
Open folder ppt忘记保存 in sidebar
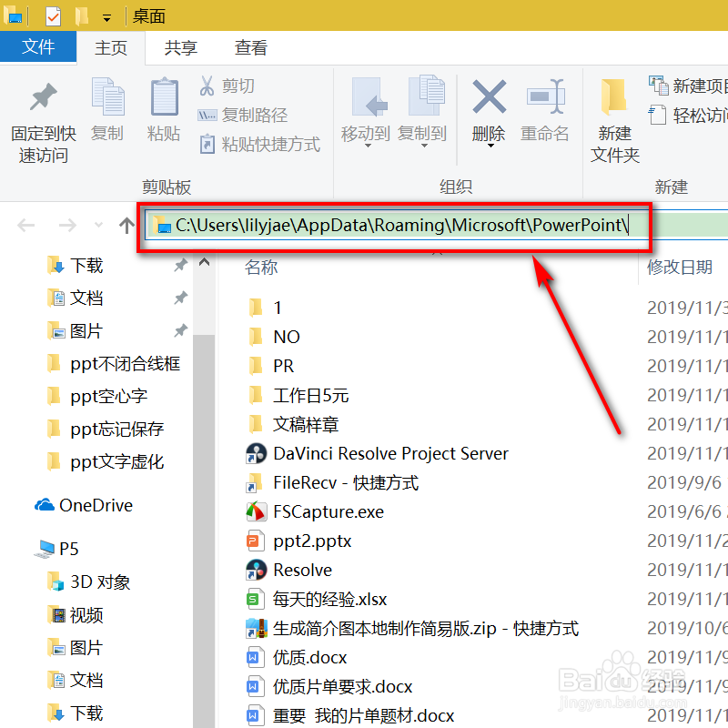pyautogui.click(x=106, y=429)
